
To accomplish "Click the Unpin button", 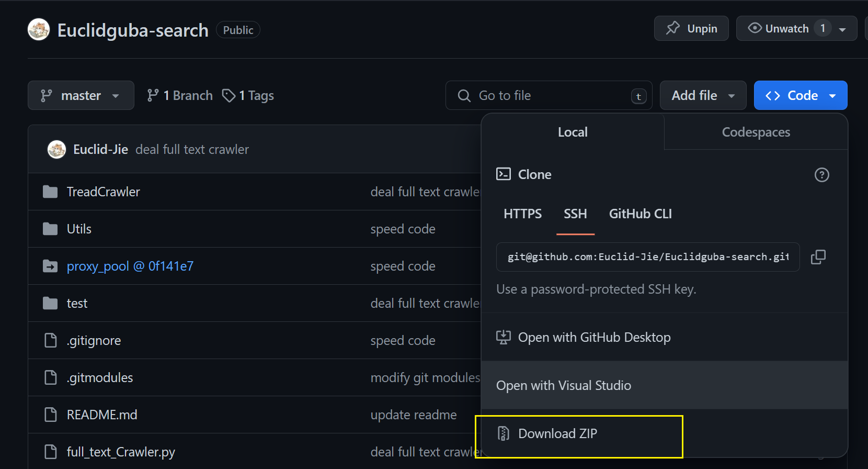I will tap(691, 28).
